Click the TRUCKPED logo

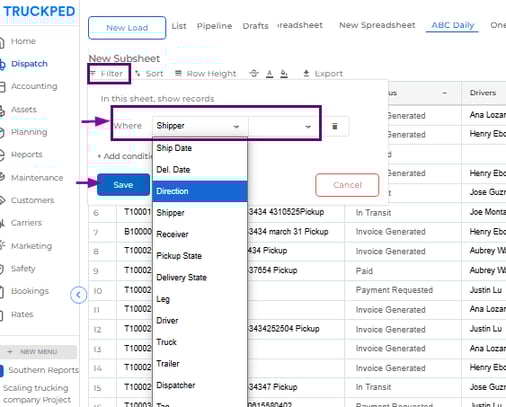(39, 11)
